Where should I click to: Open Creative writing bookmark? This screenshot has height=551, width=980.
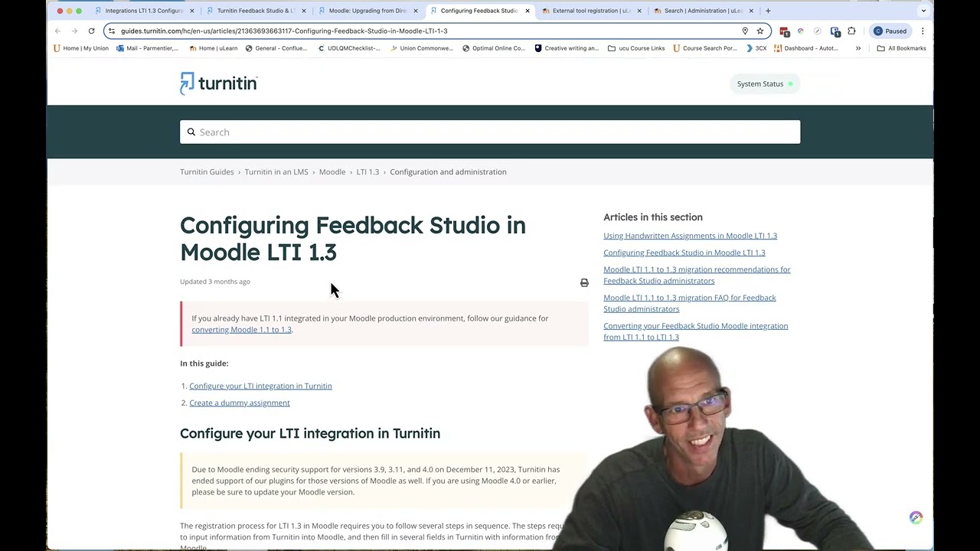click(x=567, y=48)
